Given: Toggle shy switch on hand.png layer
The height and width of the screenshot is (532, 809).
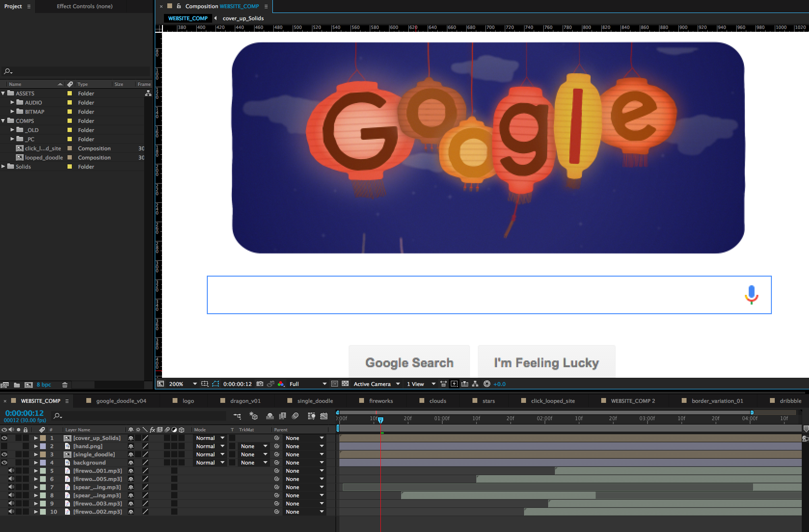Looking at the screenshot, I should 131,446.
